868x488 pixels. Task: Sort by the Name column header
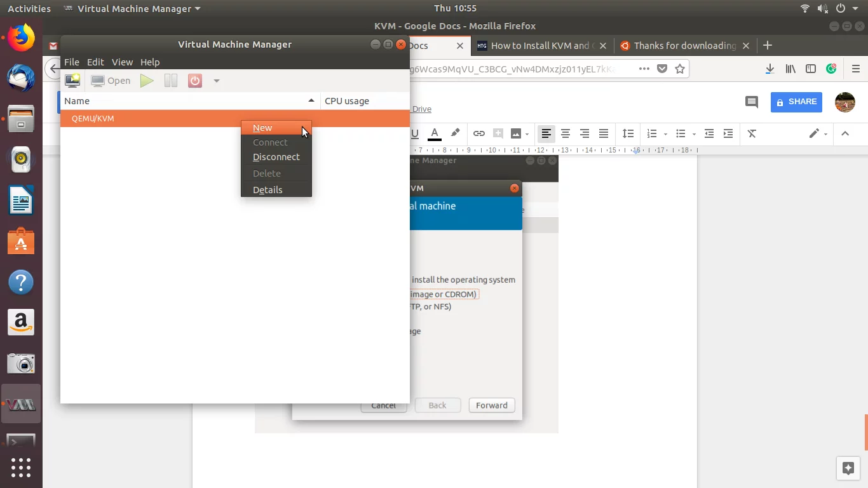coord(190,100)
